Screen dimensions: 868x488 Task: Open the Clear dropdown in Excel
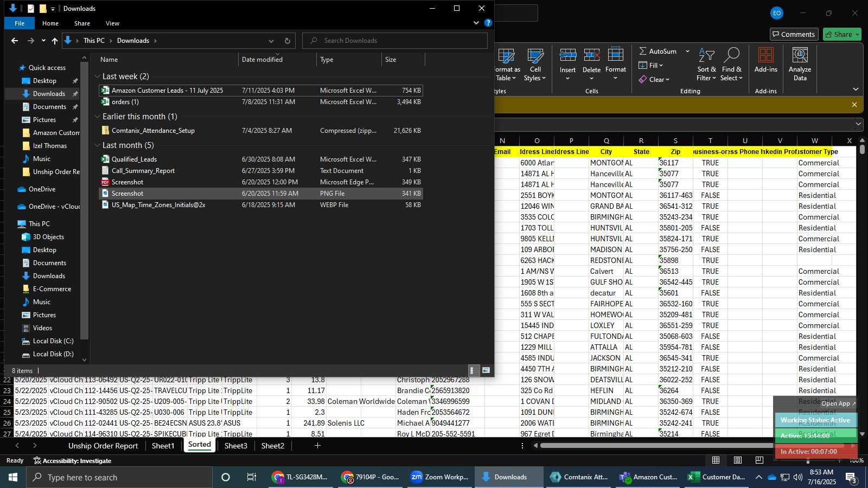pos(654,79)
